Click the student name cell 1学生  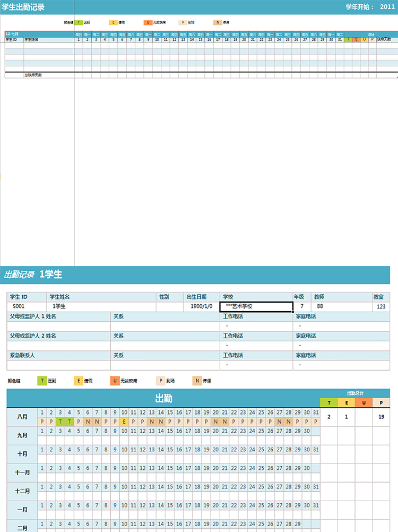101,306
